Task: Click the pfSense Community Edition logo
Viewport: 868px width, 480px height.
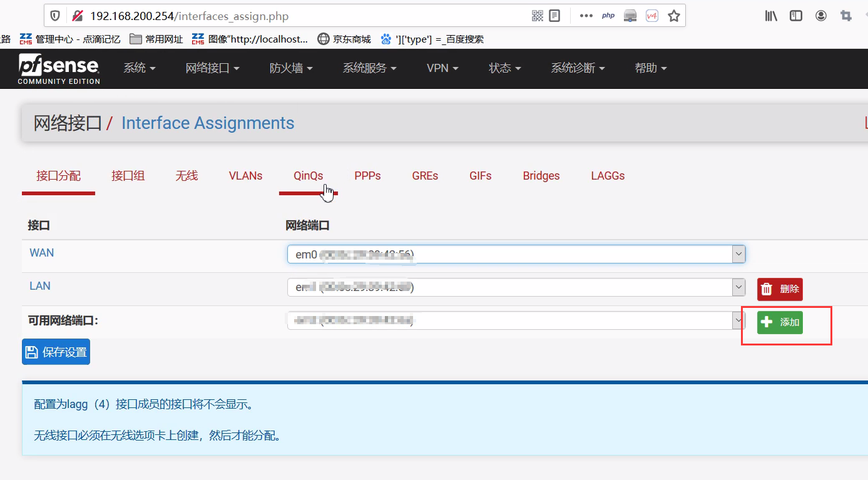Action: 59,68
